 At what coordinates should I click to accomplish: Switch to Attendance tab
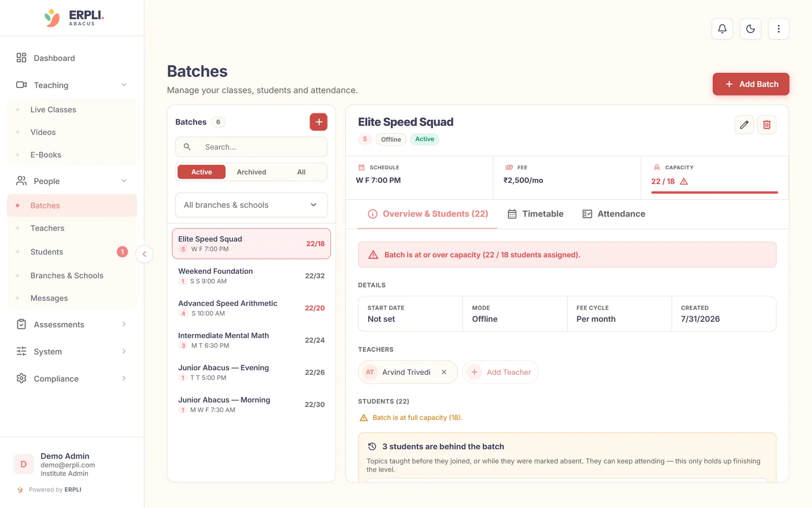(614, 214)
